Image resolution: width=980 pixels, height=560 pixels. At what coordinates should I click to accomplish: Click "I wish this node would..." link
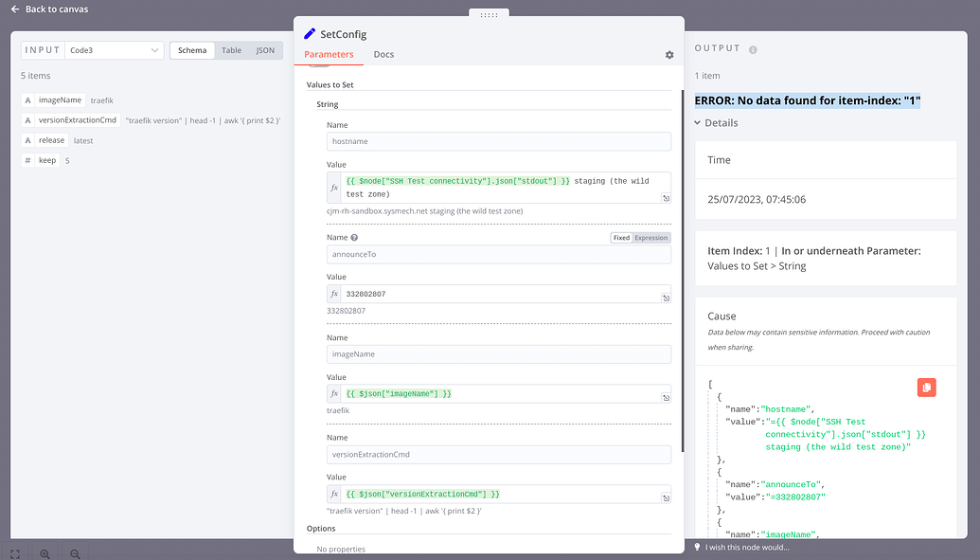(x=746, y=547)
